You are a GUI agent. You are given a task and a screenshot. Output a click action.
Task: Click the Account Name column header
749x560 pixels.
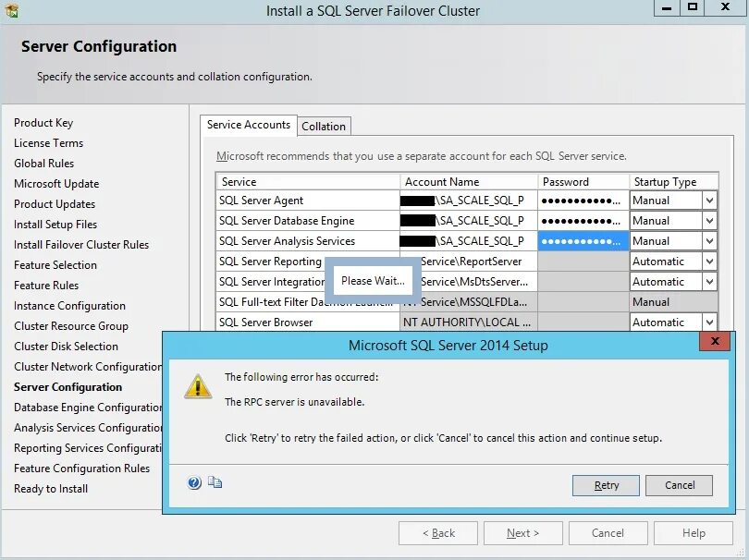(469, 182)
